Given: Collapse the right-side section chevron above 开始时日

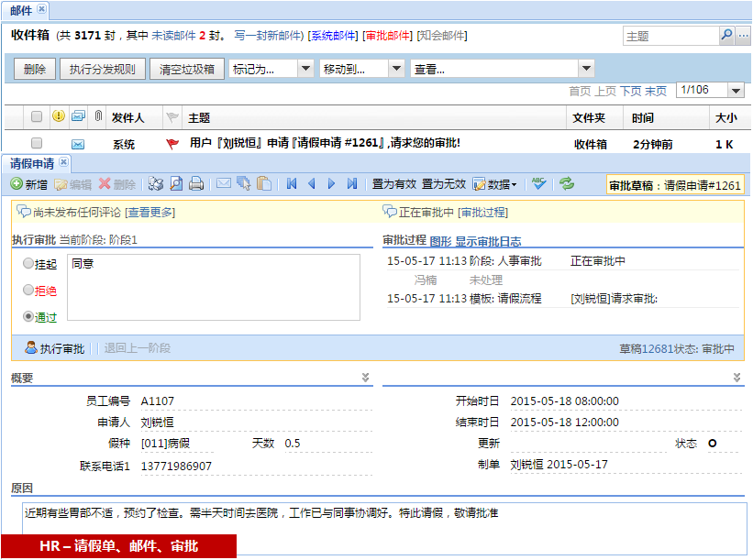Looking at the screenshot, I should (x=736, y=378).
